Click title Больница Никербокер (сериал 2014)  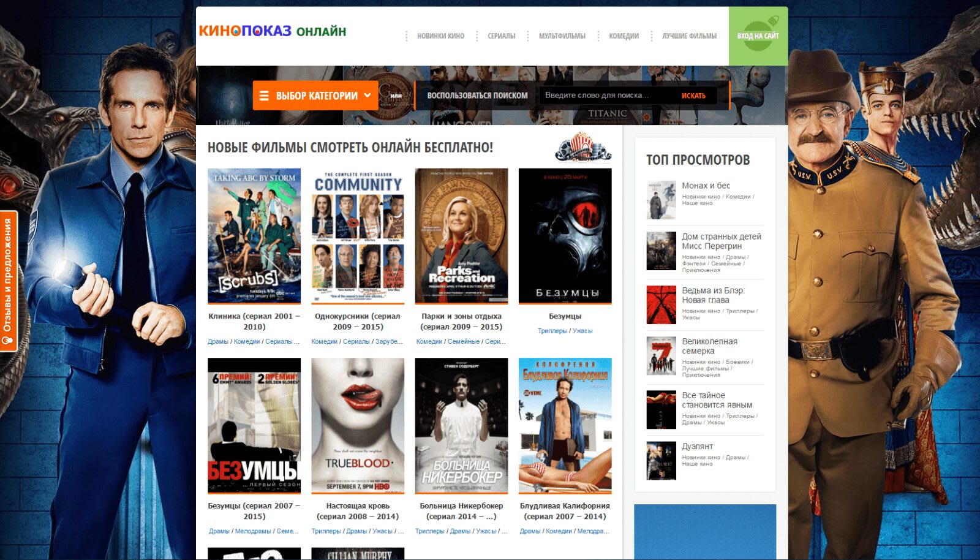tap(461, 511)
